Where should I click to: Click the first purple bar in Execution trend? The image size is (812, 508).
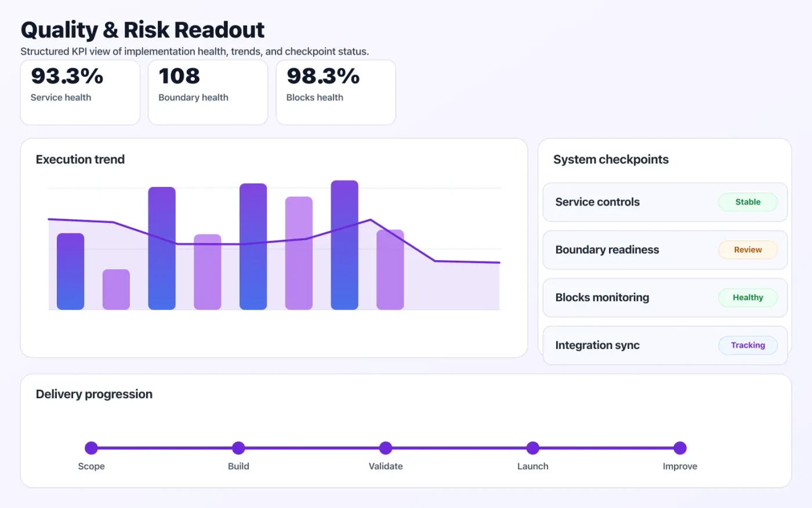click(70, 270)
